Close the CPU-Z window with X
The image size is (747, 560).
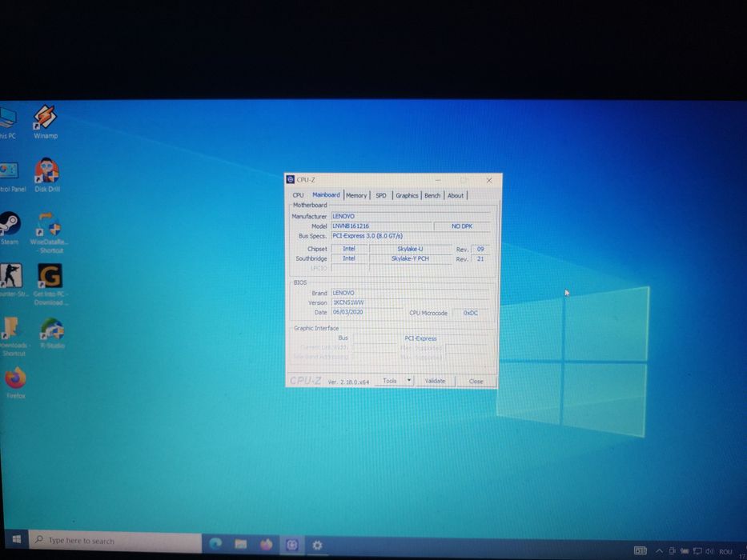tap(488, 181)
